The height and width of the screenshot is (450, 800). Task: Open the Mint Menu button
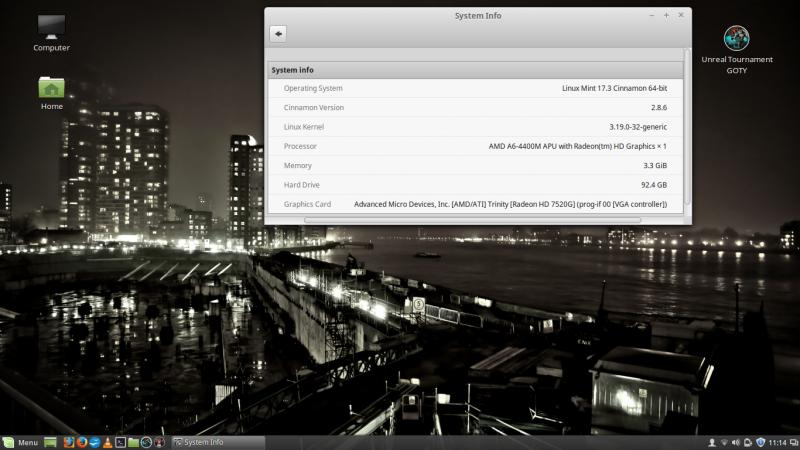[x=20, y=442]
